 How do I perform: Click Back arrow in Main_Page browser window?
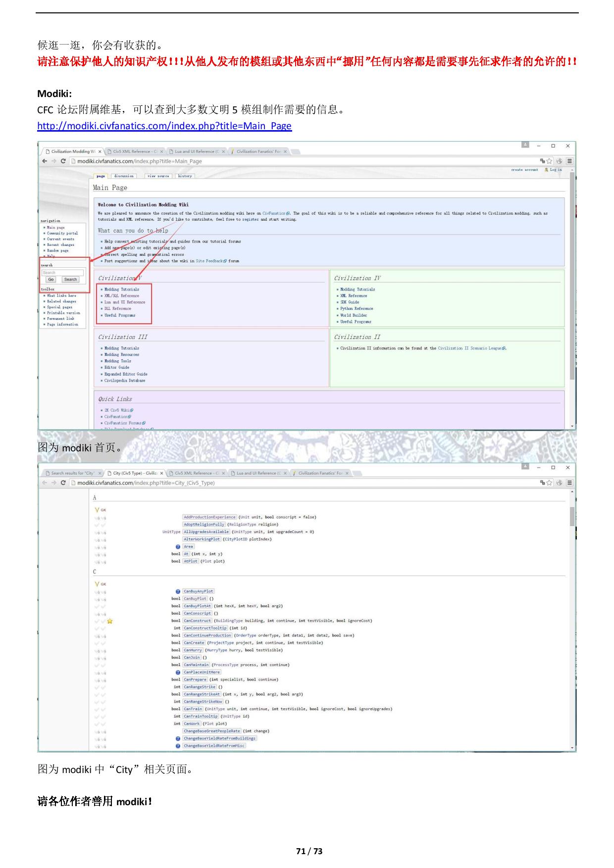[45, 161]
